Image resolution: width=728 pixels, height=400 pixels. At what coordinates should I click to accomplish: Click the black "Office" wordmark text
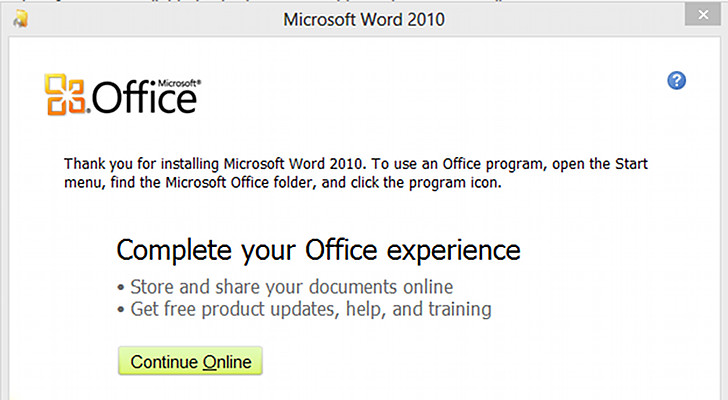(x=144, y=97)
